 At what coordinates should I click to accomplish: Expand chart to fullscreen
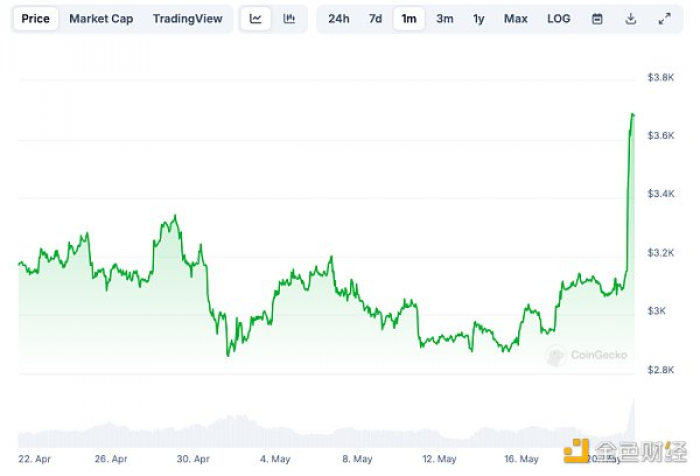665,19
